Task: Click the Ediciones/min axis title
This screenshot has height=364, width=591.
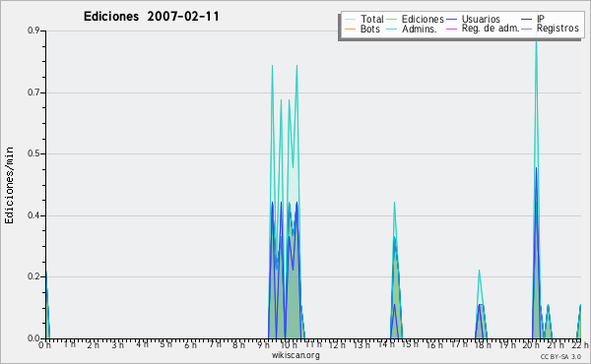Action: coord(9,185)
